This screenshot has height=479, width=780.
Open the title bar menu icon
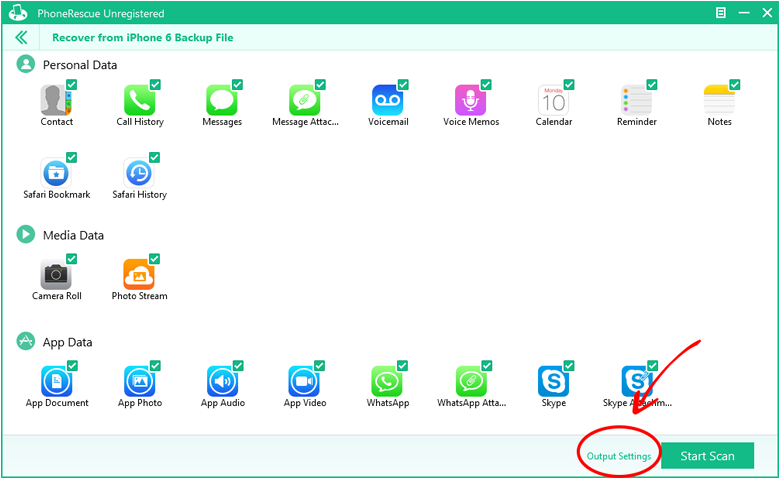pos(721,13)
